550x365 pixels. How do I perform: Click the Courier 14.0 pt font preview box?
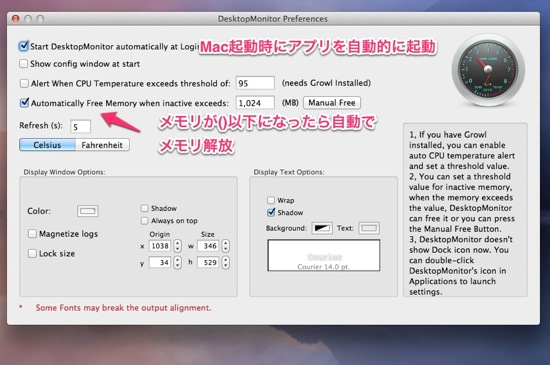coord(323,255)
